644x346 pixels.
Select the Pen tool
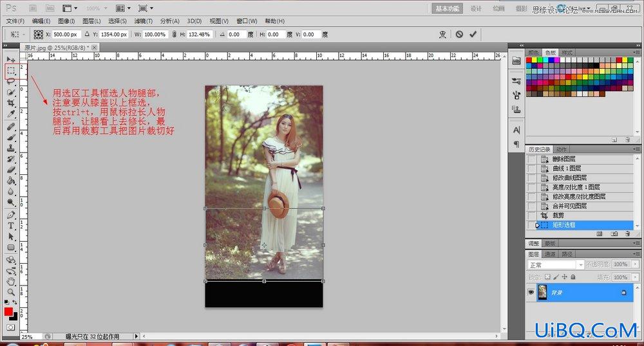click(x=11, y=215)
